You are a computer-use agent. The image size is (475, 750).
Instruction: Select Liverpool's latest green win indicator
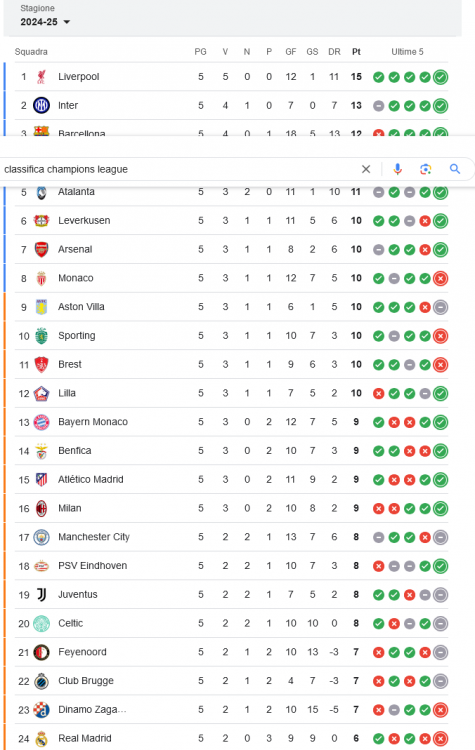tap(441, 77)
